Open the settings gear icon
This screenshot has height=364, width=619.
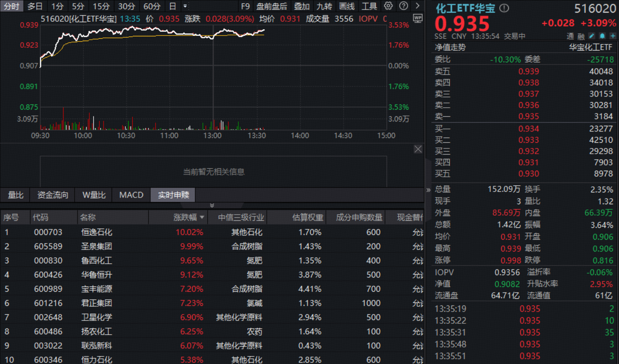coord(388,6)
